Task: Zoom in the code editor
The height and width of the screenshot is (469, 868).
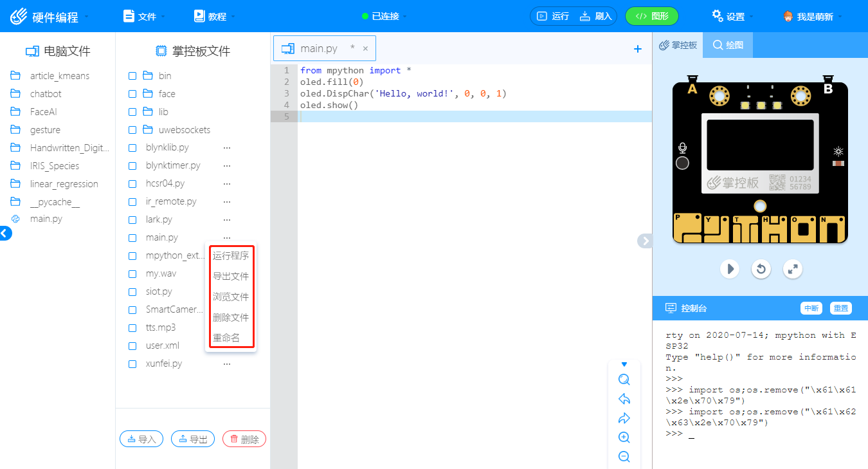Action: [x=624, y=437]
